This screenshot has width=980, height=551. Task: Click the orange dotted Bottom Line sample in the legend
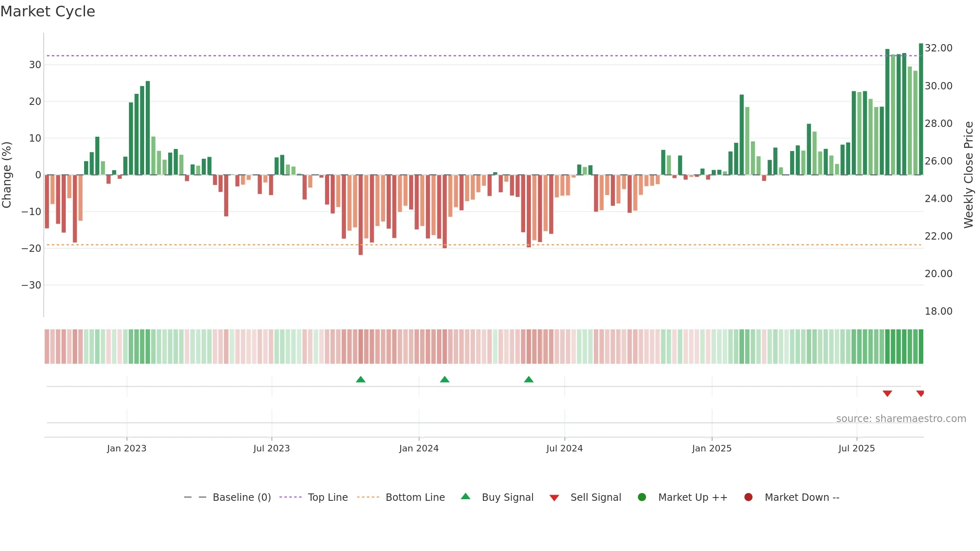[368, 497]
